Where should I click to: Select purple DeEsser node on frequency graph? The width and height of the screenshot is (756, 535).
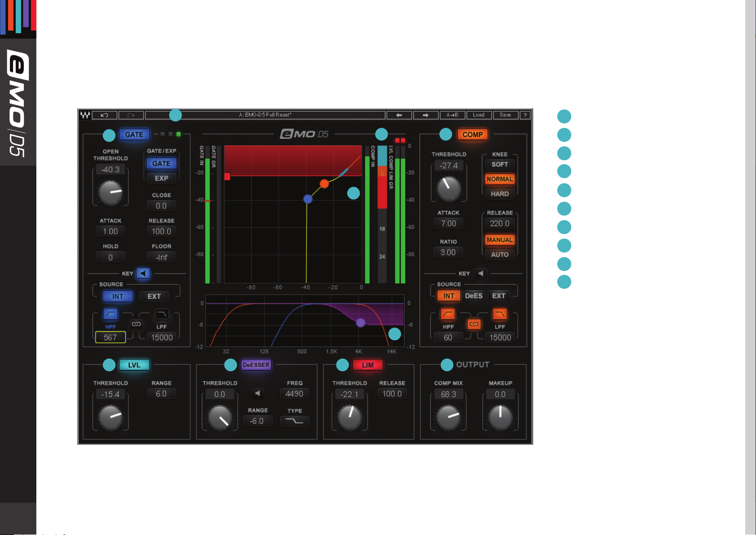coord(361,322)
